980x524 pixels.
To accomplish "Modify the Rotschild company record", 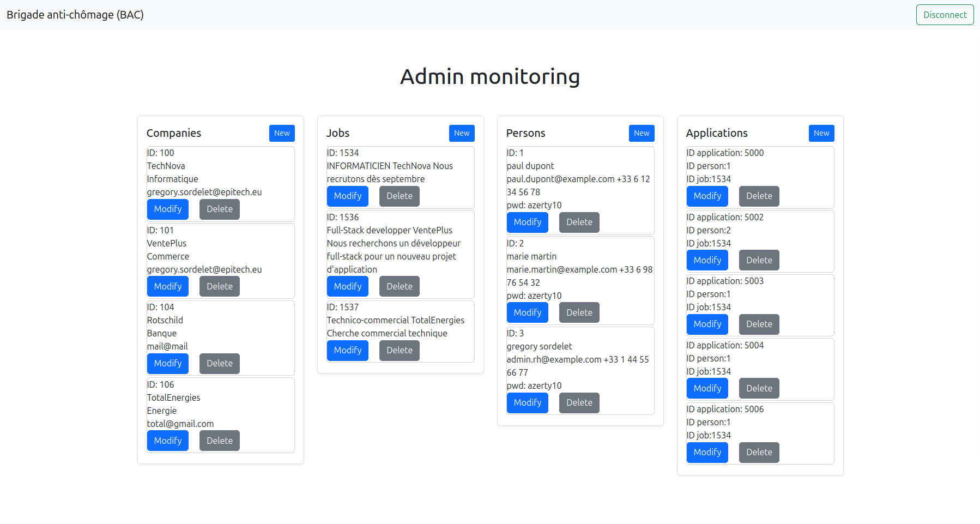I will (x=167, y=363).
